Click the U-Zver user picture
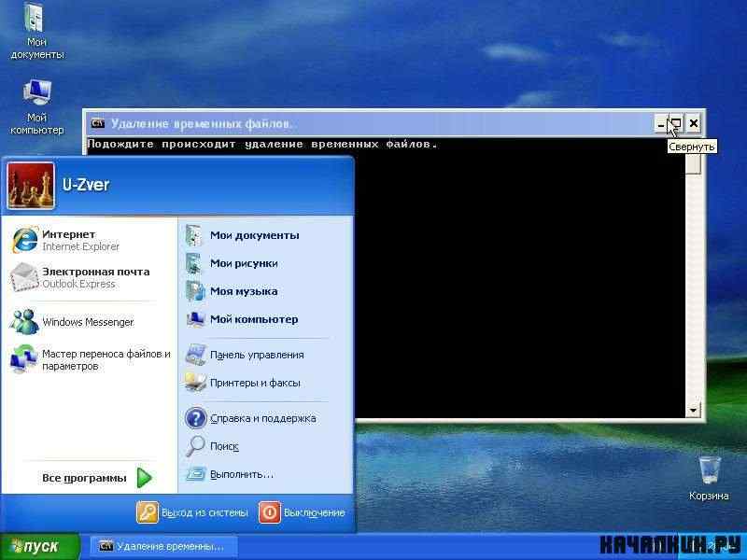747x560 pixels. tap(31, 185)
